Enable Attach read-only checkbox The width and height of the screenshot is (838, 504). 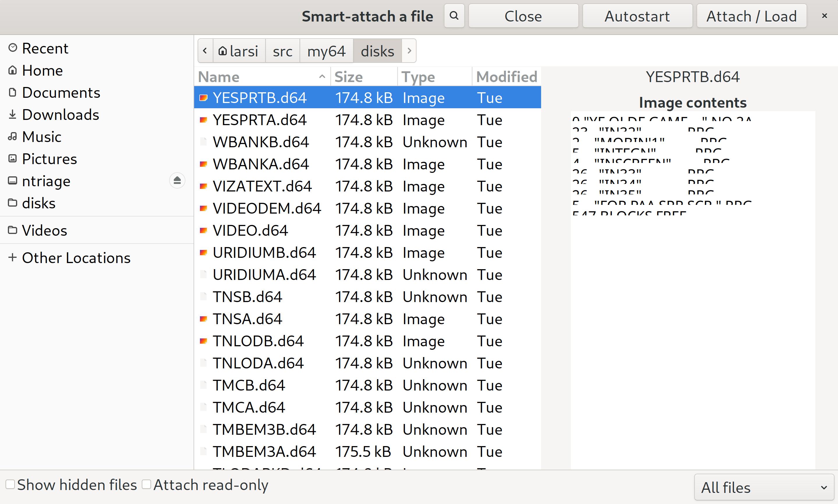[146, 484]
